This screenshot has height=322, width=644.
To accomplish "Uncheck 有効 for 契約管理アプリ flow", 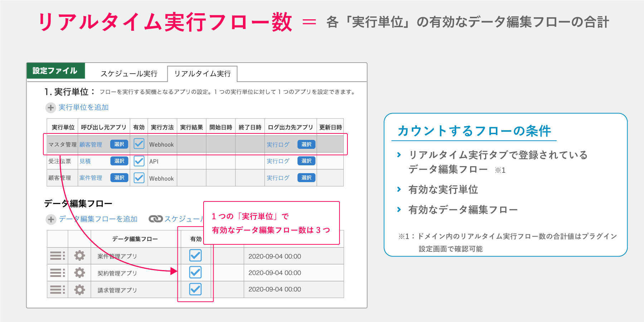I will tap(195, 272).
